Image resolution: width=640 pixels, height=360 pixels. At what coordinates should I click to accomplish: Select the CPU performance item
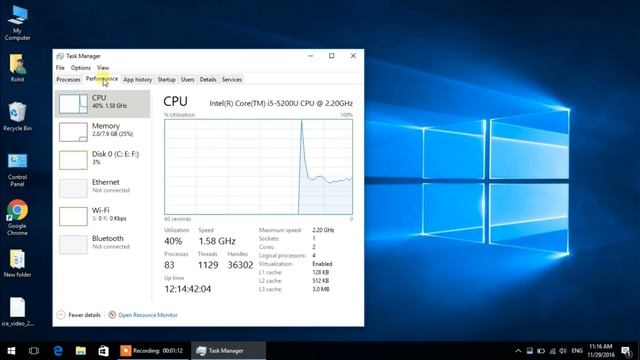(x=102, y=104)
